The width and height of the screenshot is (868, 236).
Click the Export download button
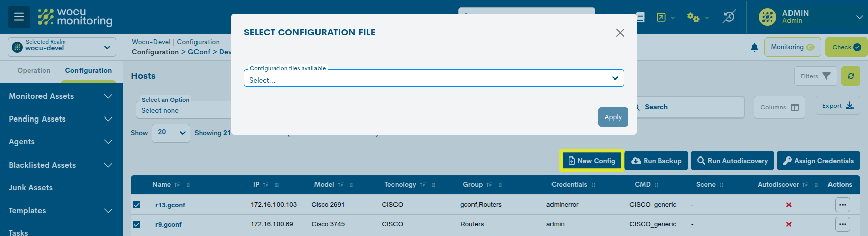[838, 106]
